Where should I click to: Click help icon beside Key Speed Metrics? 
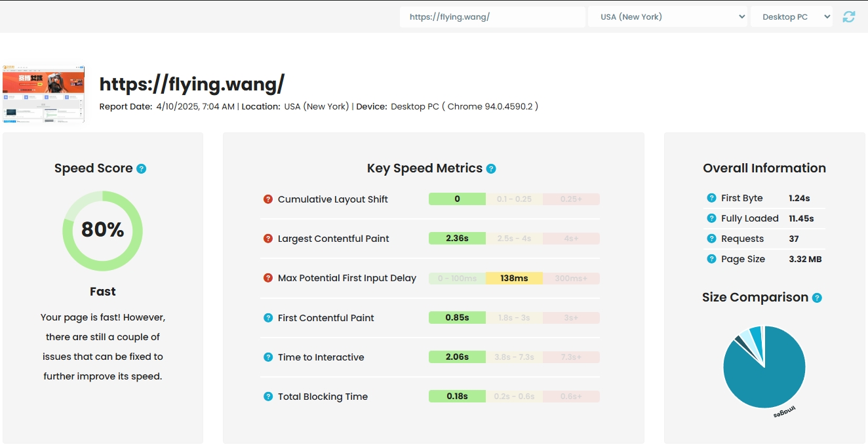point(491,168)
